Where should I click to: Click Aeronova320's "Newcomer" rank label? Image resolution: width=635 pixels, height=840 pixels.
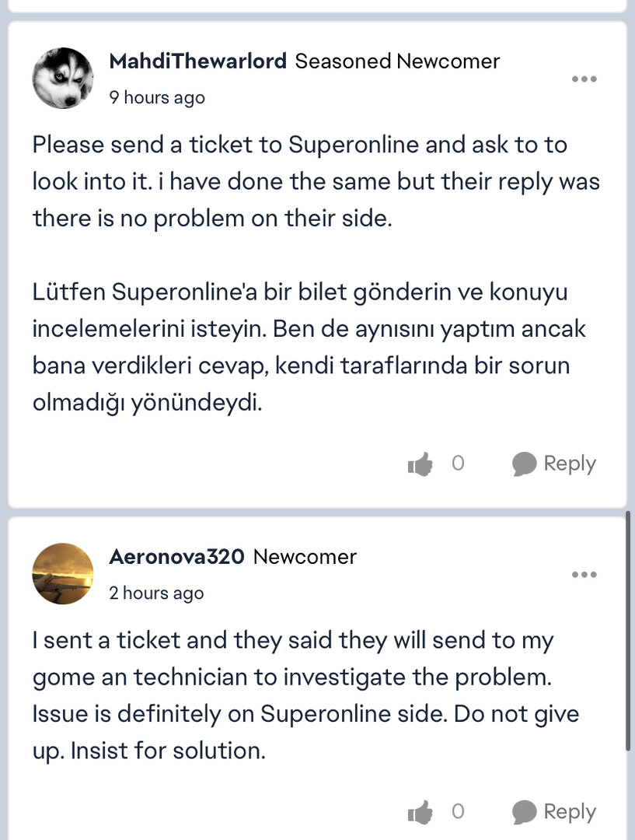(305, 557)
